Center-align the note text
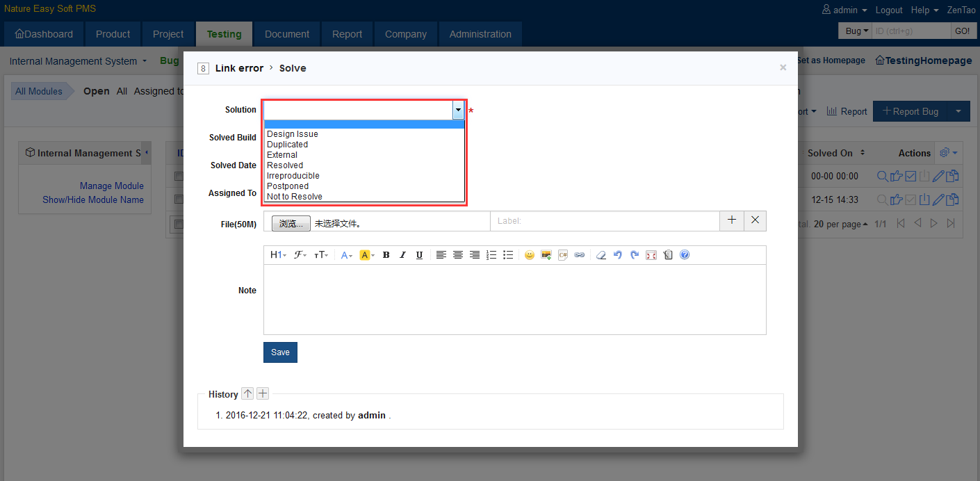The height and width of the screenshot is (481, 980). (x=458, y=255)
